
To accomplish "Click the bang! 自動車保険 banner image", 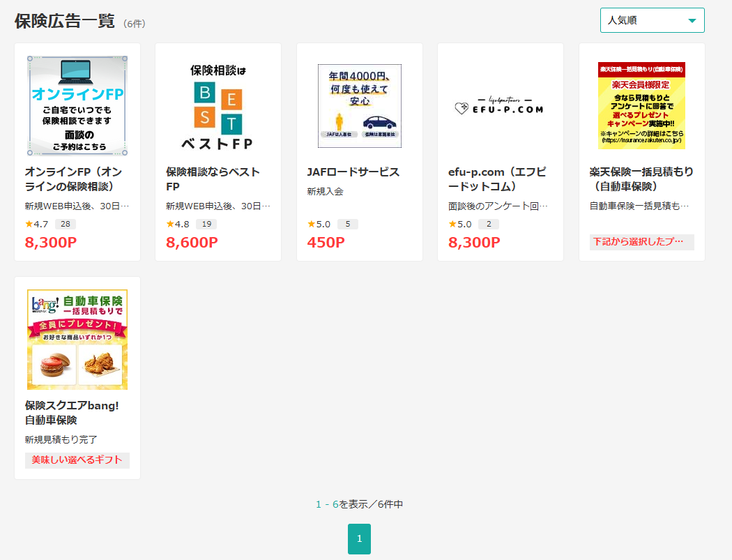I will coord(77,340).
